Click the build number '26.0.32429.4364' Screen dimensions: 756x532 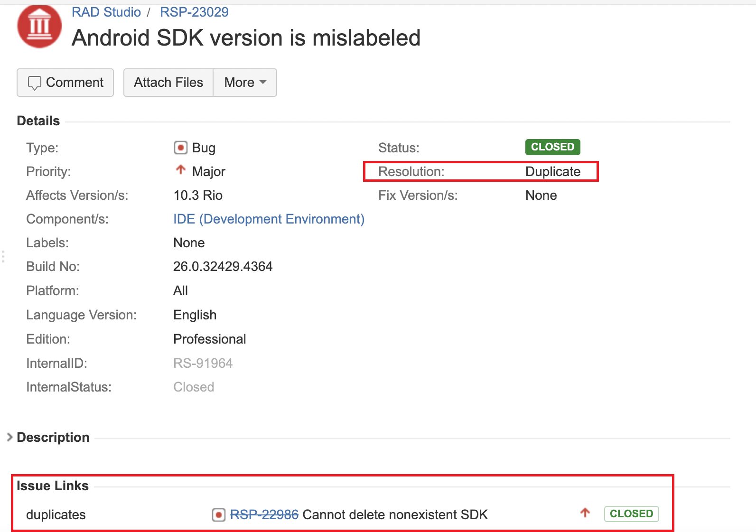[x=223, y=266]
